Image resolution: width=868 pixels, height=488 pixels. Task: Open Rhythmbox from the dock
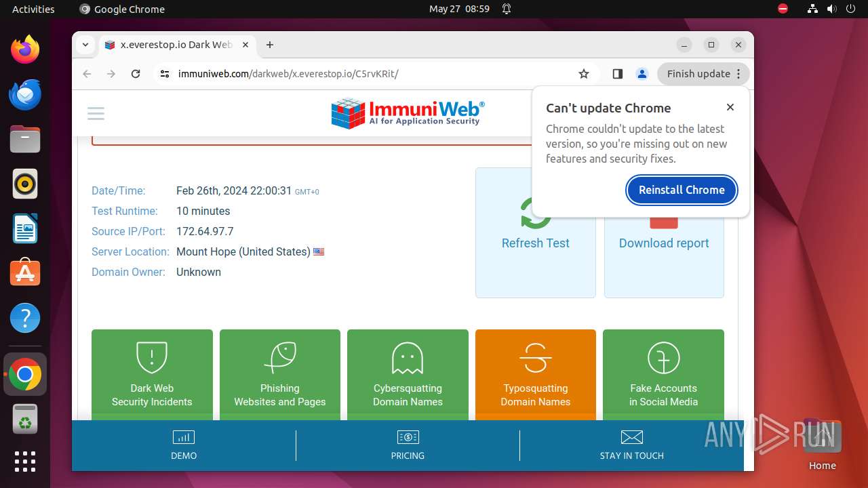(x=25, y=184)
